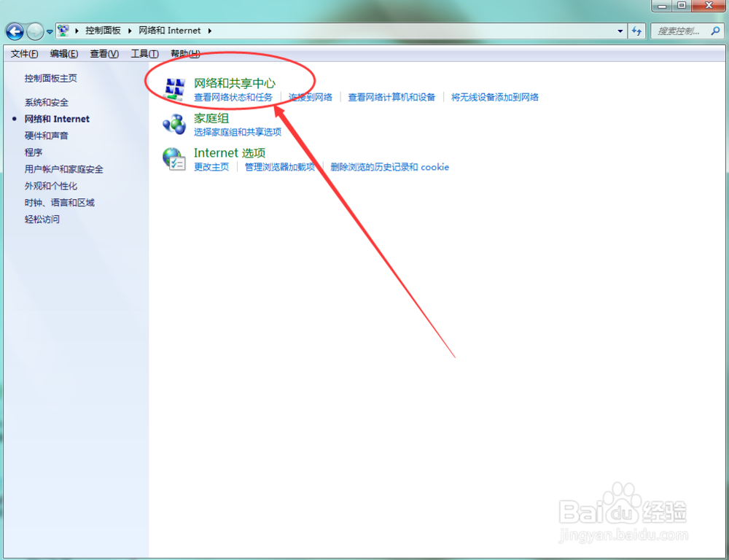This screenshot has width=729, height=560.
Task: Minimize the Control Panel window
Action: [662, 6]
